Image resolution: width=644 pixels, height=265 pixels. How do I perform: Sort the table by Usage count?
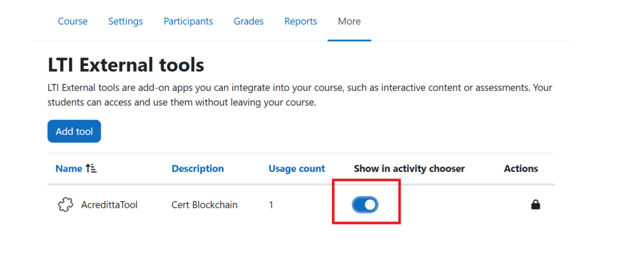pos(297,168)
